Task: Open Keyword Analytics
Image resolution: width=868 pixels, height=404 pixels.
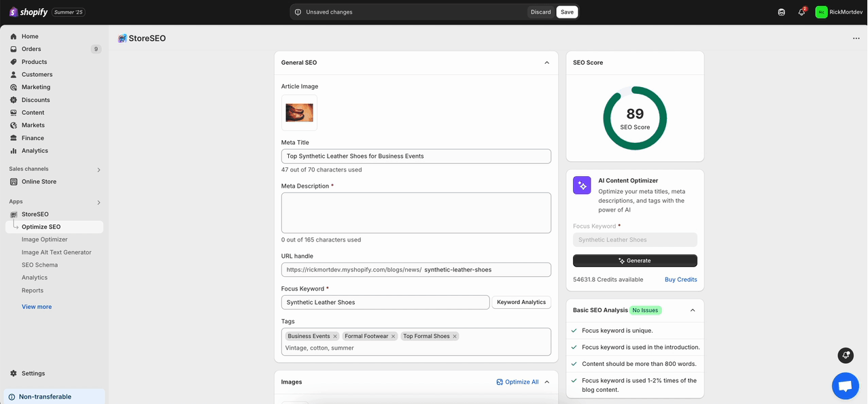Action: tap(521, 302)
